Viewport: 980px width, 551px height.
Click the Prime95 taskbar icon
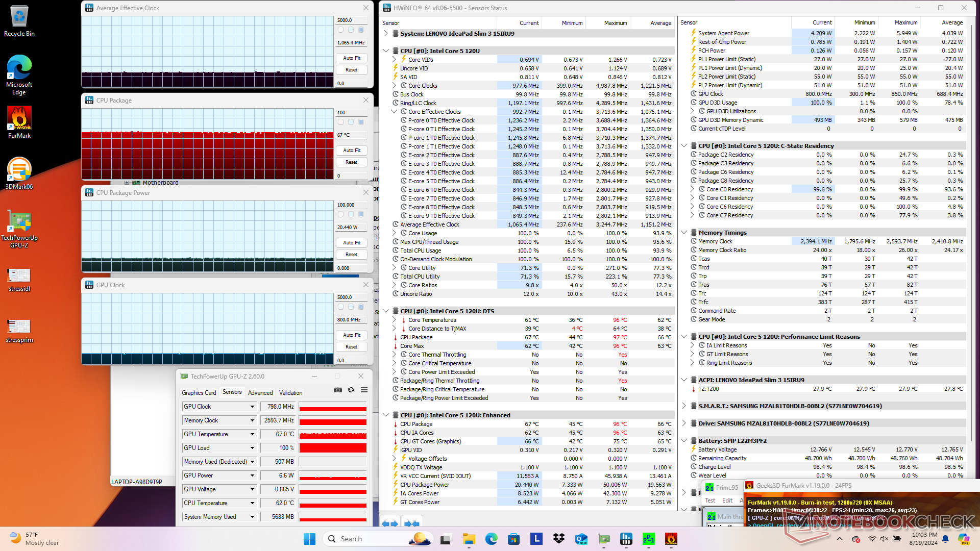[x=648, y=539]
